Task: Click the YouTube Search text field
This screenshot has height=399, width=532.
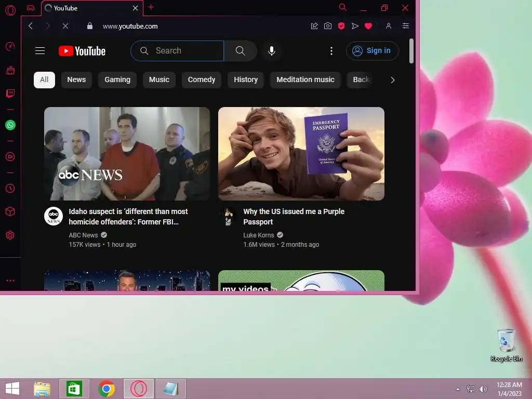Action: click(177, 51)
